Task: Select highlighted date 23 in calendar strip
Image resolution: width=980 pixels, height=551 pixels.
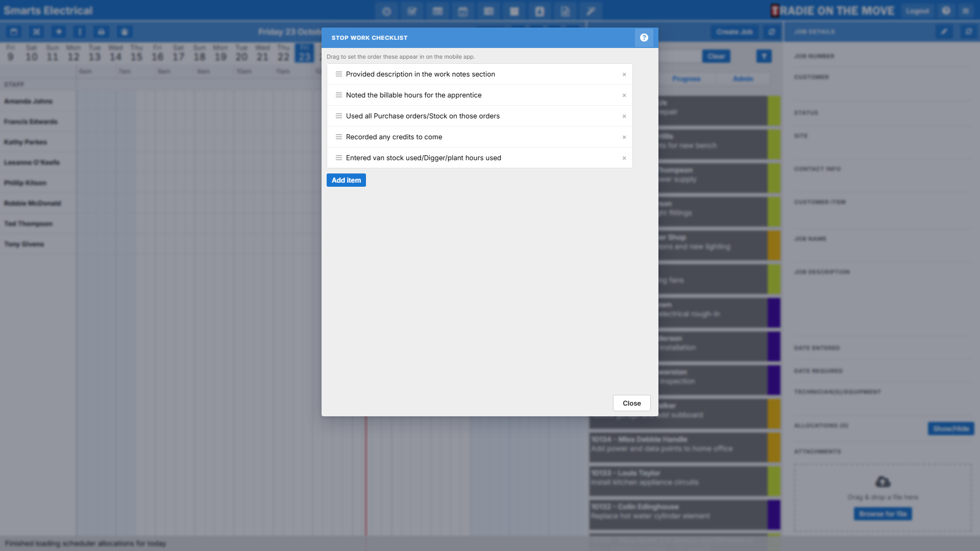Action: point(305,53)
